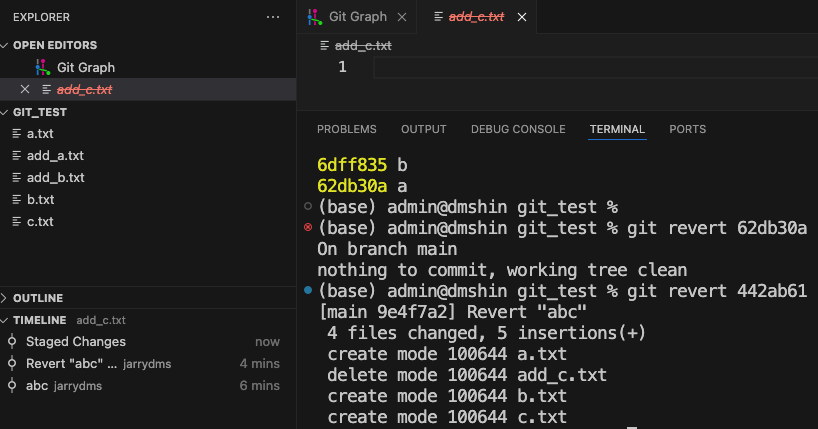818x429 pixels.
Task: Click "[main 9e4f7a2] Revert" terminal line
Action: pos(453,312)
